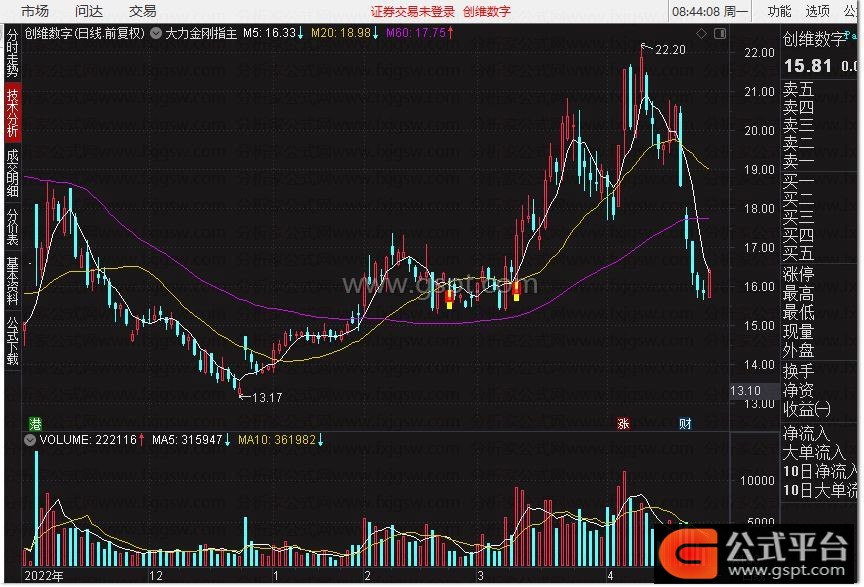
Task: Click the M20: 18.98 moving average label
Action: (x=345, y=33)
